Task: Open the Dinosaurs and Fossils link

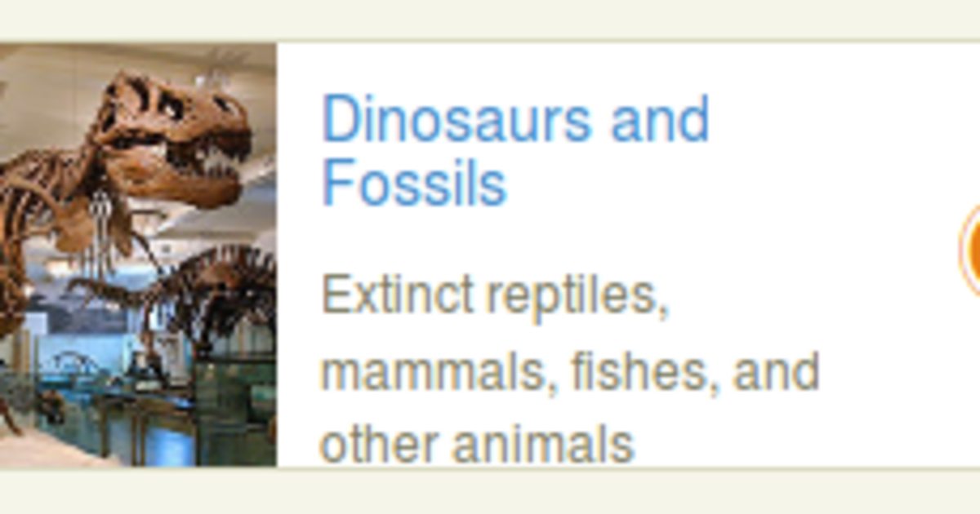Action: [x=514, y=151]
